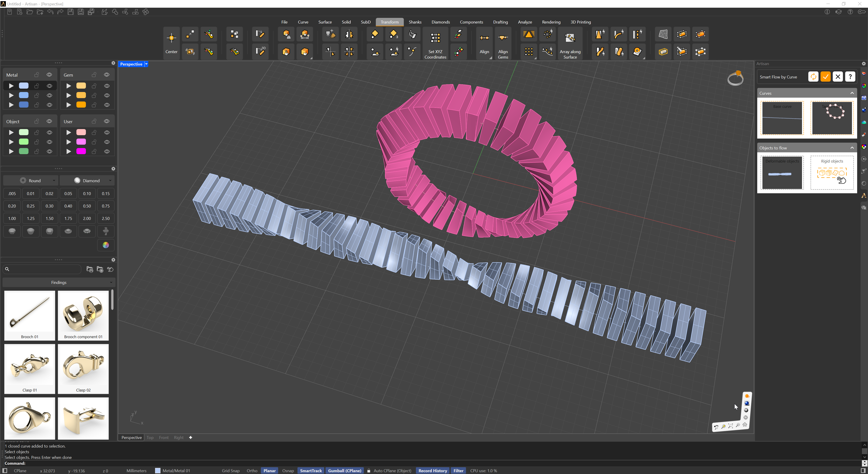Expand the Findings category dropdown
The width and height of the screenshot is (868, 474).
click(59, 282)
